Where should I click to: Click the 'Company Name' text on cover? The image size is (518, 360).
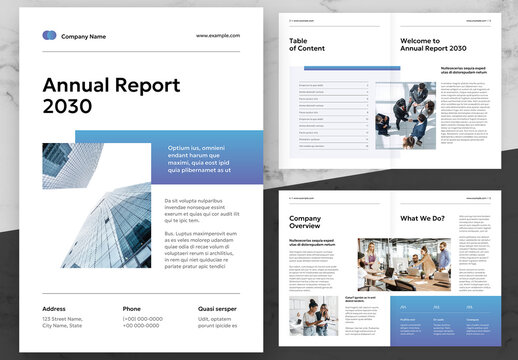point(84,37)
